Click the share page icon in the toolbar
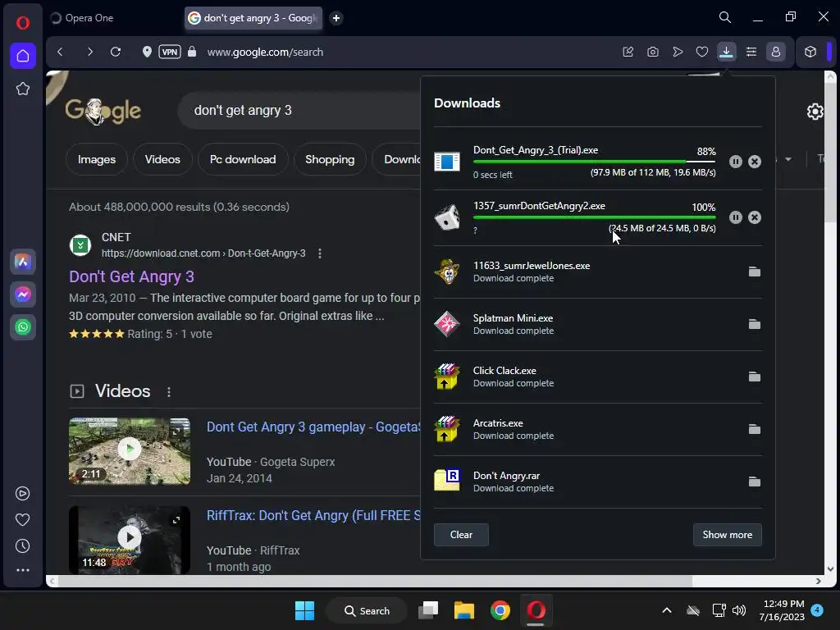Screen dimensions: 840x630 pos(628,52)
